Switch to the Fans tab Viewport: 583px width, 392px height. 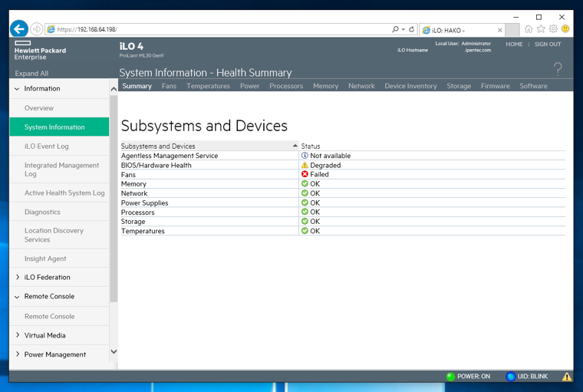169,86
